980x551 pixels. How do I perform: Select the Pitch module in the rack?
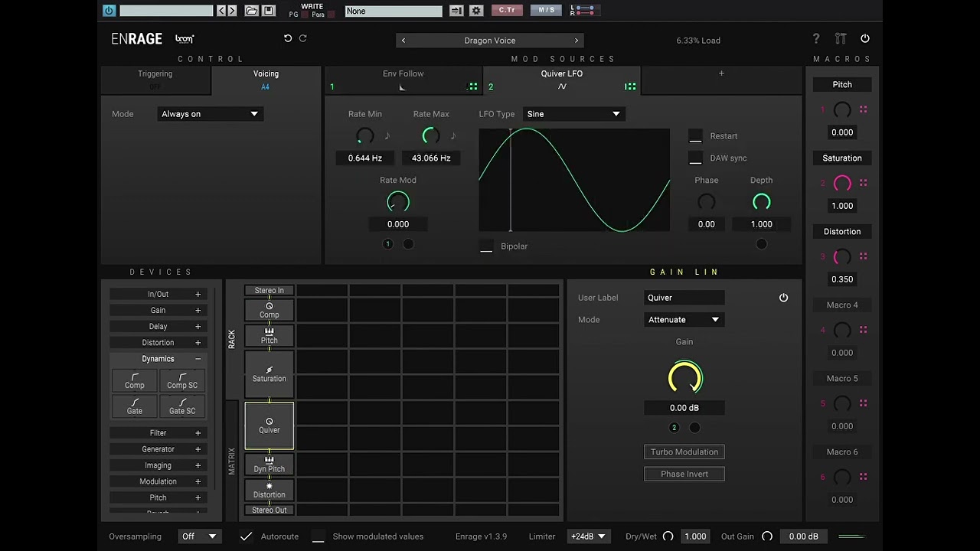(x=269, y=336)
